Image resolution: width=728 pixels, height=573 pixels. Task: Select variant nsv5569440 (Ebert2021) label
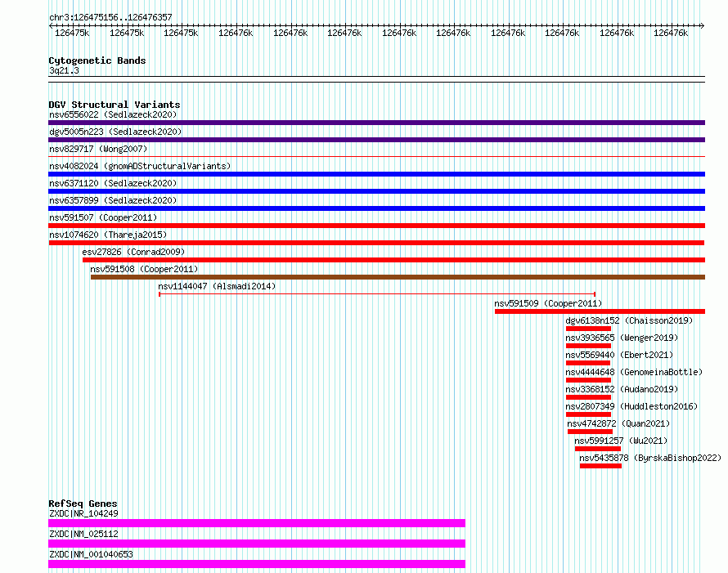click(x=619, y=355)
